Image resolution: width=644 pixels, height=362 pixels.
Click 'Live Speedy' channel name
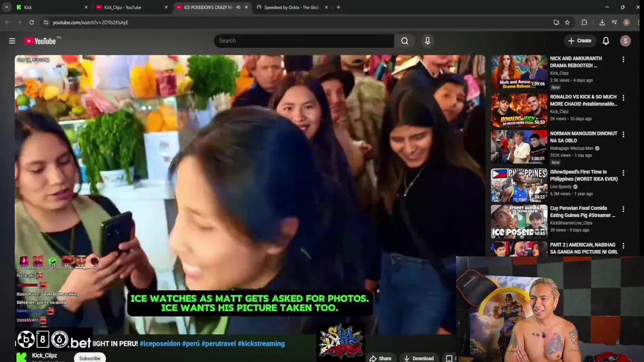click(x=561, y=187)
